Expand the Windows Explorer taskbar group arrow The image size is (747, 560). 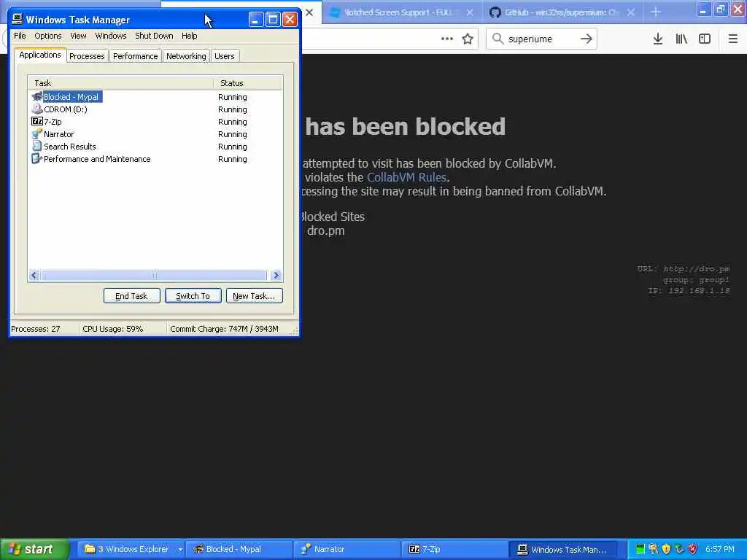tap(180, 550)
